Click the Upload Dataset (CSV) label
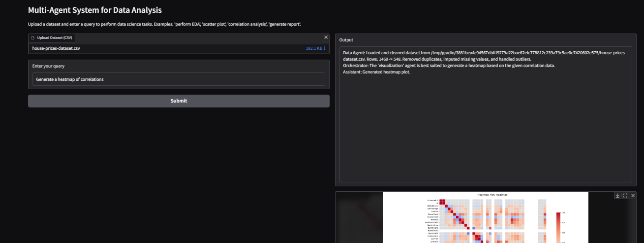Viewport: 644px width, 243px height. point(54,38)
